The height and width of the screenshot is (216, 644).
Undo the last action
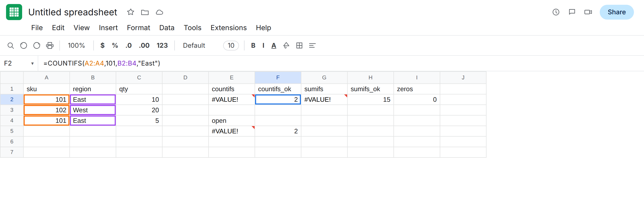click(x=24, y=45)
